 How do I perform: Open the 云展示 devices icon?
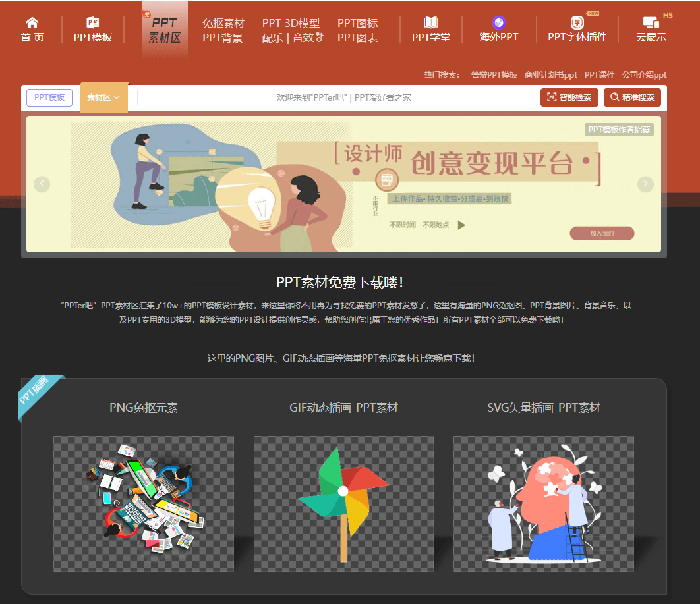click(651, 23)
